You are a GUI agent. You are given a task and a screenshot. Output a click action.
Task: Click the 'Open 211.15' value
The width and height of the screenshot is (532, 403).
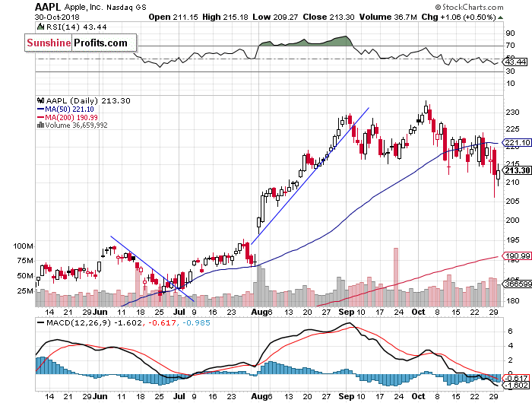tap(173, 17)
